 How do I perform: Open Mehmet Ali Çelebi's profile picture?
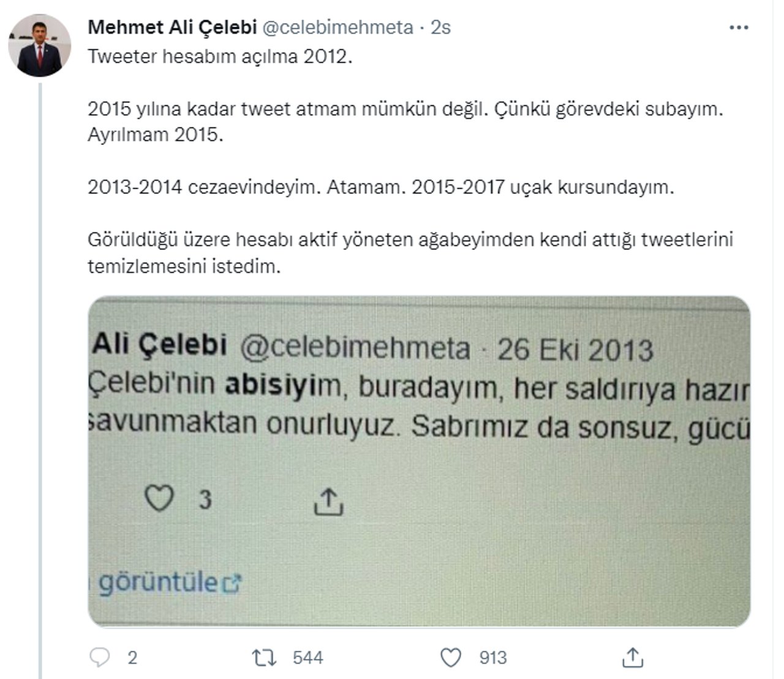click(x=40, y=45)
